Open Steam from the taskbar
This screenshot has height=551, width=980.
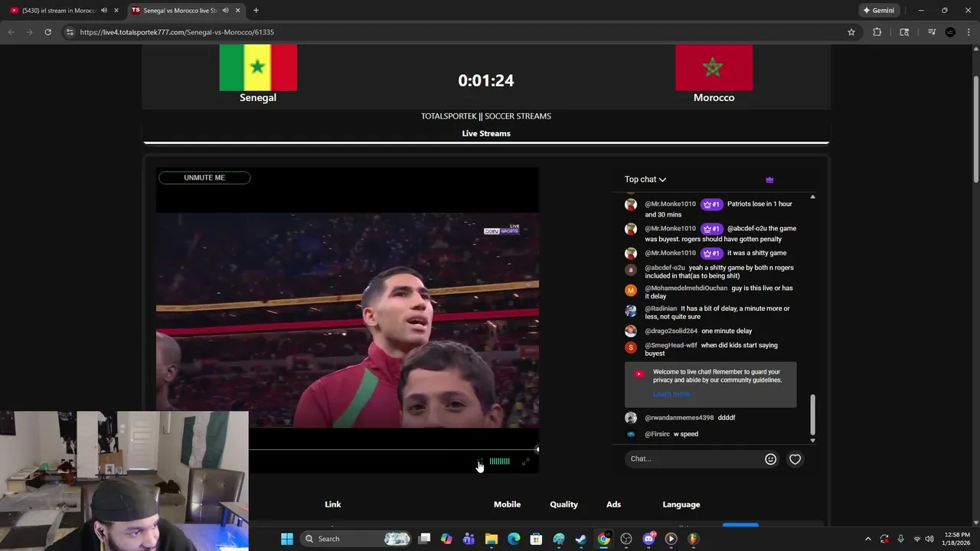pos(581,539)
